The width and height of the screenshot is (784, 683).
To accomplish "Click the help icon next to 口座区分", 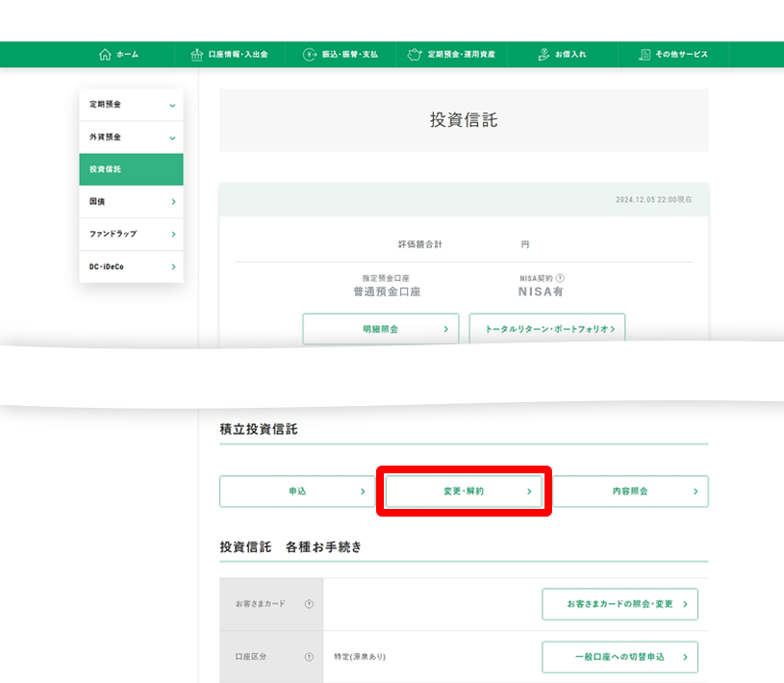I will [309, 657].
